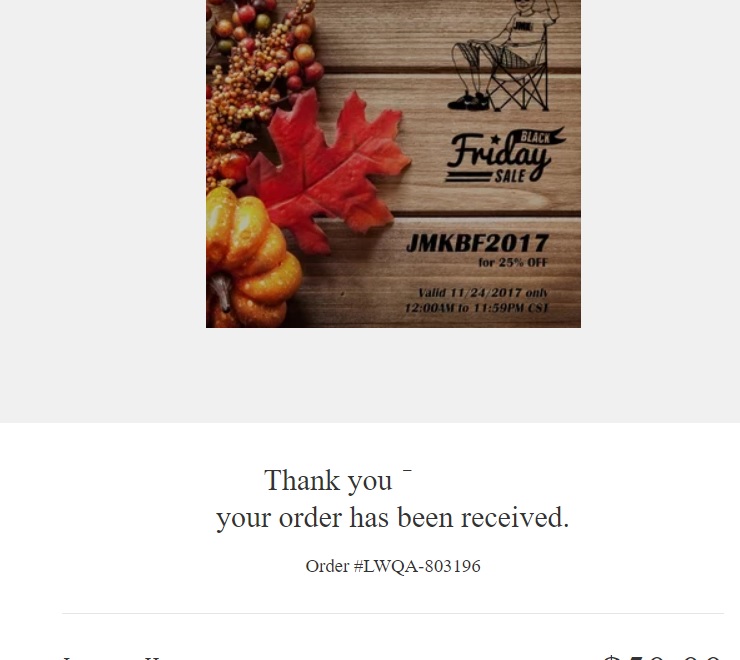The image size is (740, 660).
Task: Click the orange pumpkin in banner
Action: (251, 257)
